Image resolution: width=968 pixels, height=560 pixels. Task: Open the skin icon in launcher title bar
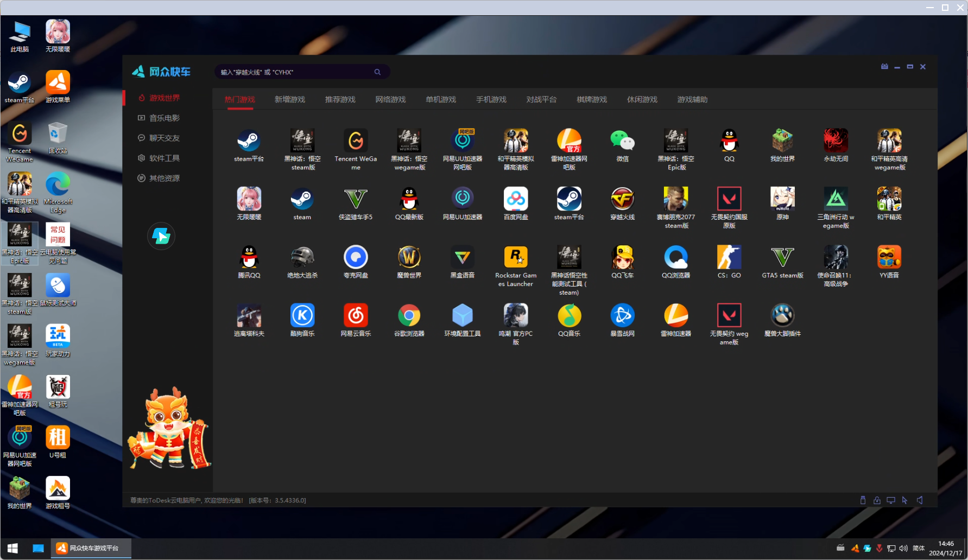point(884,67)
